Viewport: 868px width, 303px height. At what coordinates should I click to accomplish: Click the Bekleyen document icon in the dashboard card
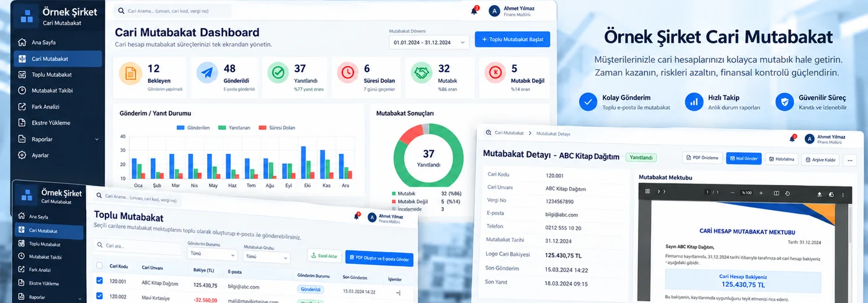point(131,73)
